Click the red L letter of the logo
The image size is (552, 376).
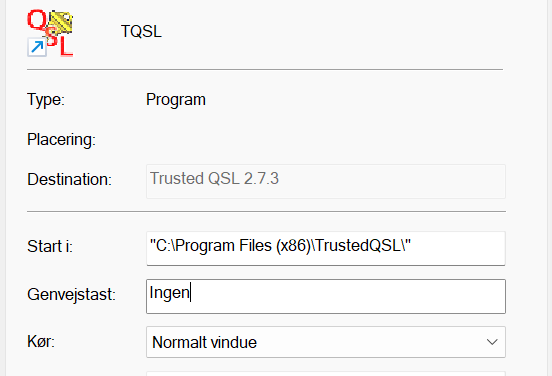tap(66, 46)
